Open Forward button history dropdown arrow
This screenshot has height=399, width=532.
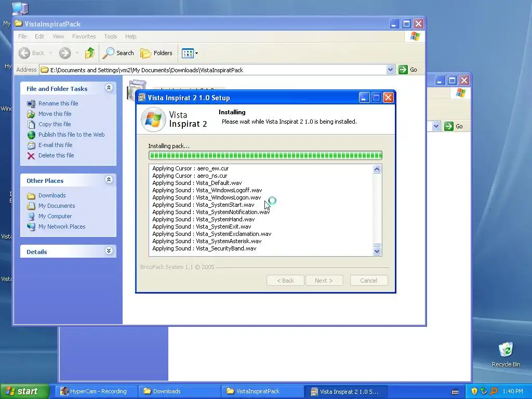[x=77, y=53]
